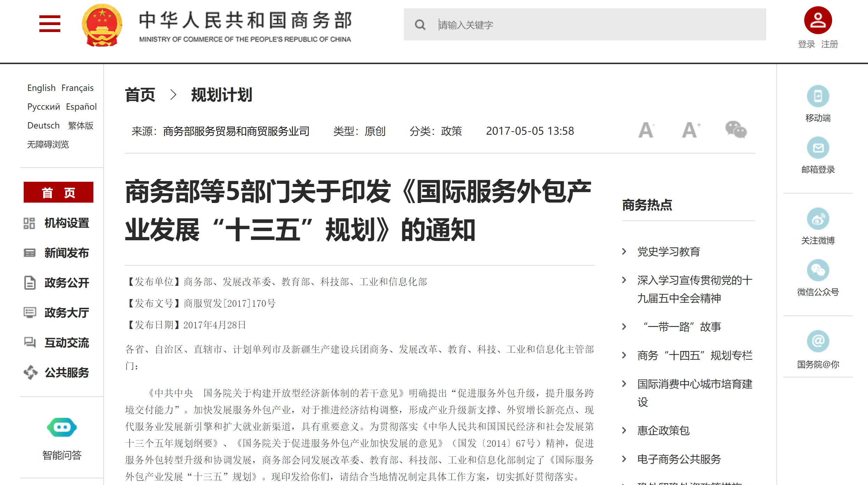Click the 注册 register link
The width and height of the screenshot is (868, 485).
829,44
